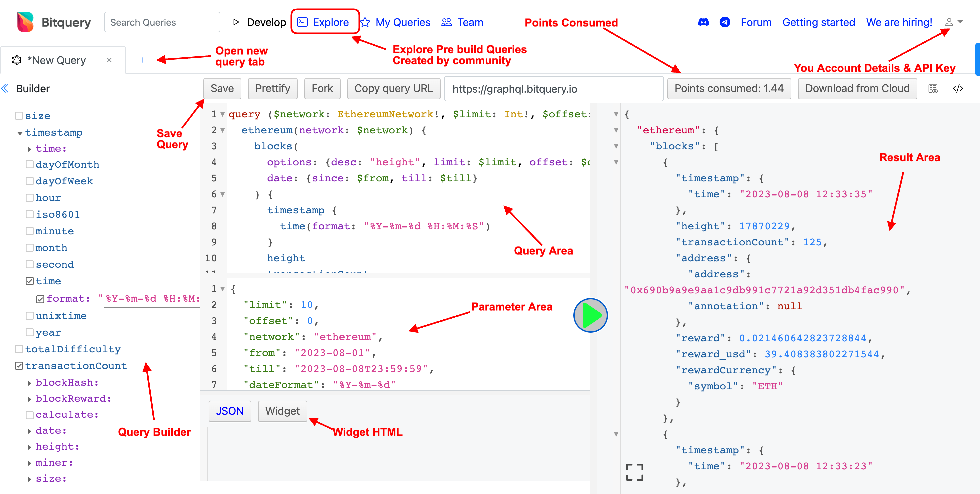Expand the blockReward: filter node
Image resolution: width=980 pixels, height=494 pixels.
pyautogui.click(x=29, y=399)
